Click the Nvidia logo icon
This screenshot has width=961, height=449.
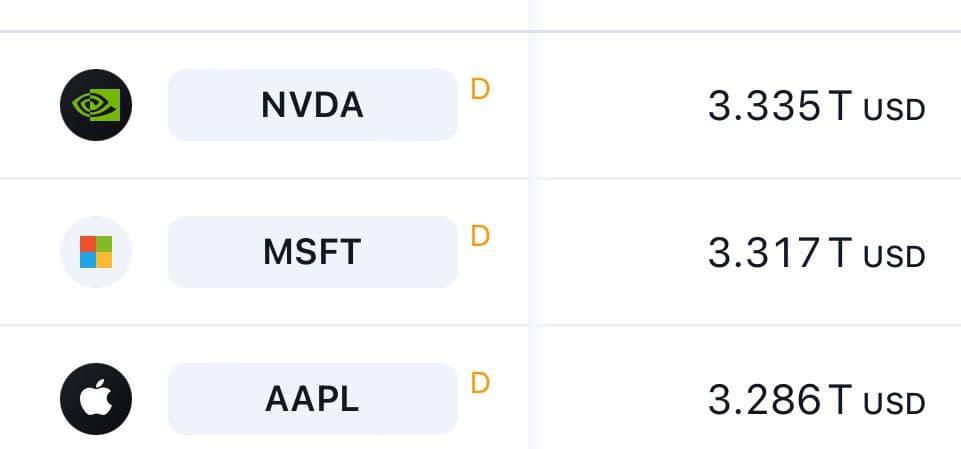[x=96, y=105]
